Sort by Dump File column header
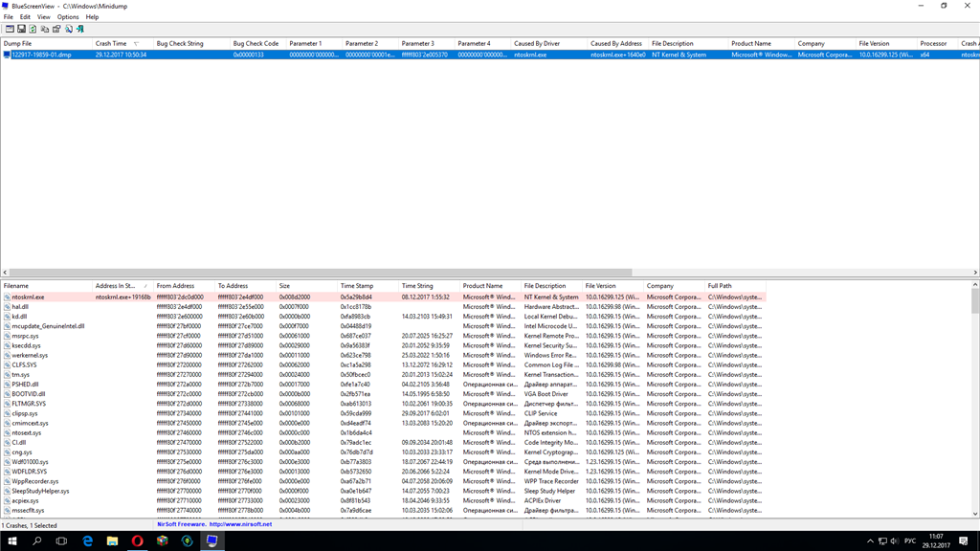This screenshot has width=980, height=551. (46, 44)
